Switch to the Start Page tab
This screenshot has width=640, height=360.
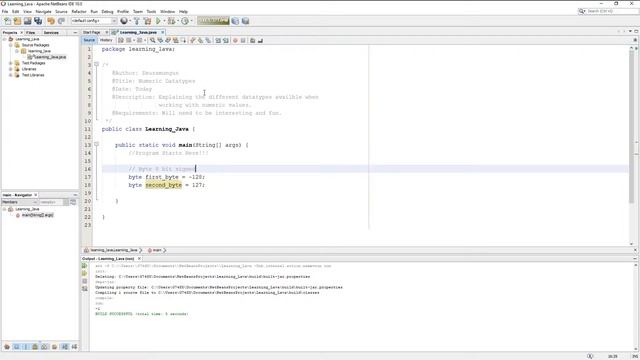[x=91, y=32]
